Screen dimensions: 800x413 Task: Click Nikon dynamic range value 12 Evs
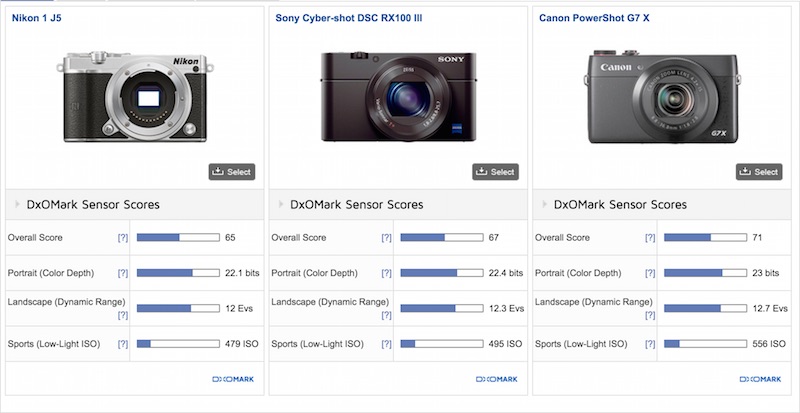[x=239, y=308]
